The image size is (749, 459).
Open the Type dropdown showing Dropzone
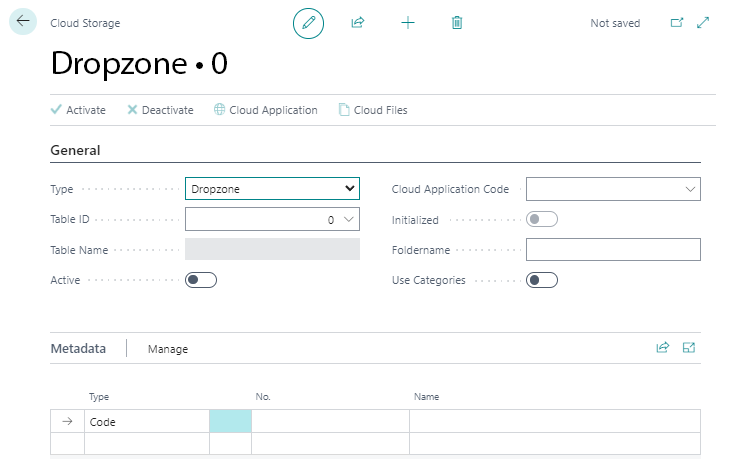tap(272, 189)
